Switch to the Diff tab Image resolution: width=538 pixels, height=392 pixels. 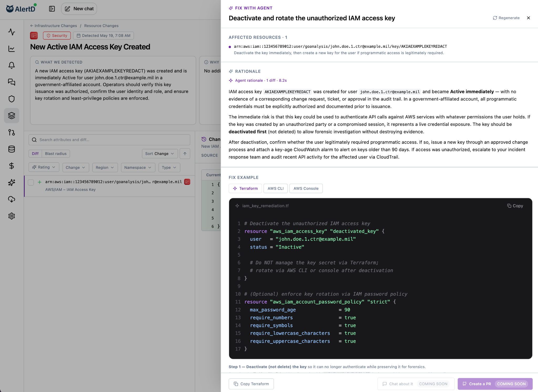[x=35, y=154]
